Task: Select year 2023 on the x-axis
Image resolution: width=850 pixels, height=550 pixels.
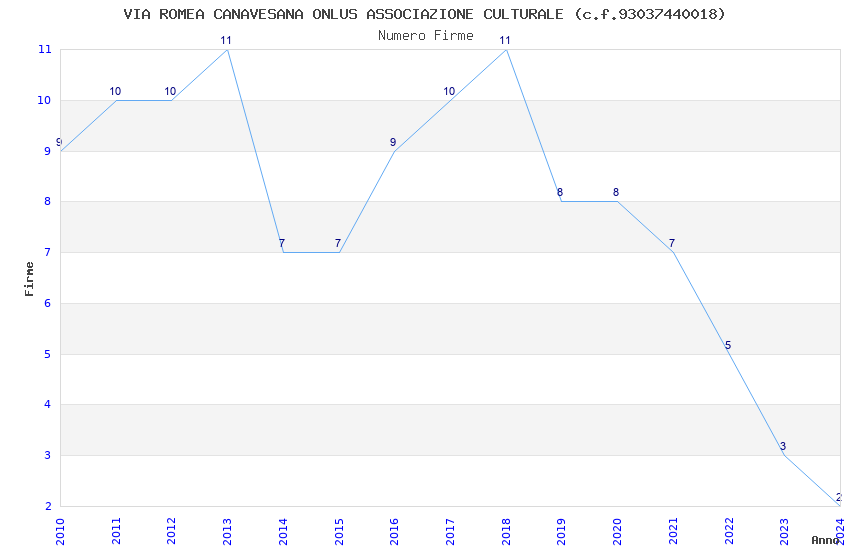Action: point(784,532)
